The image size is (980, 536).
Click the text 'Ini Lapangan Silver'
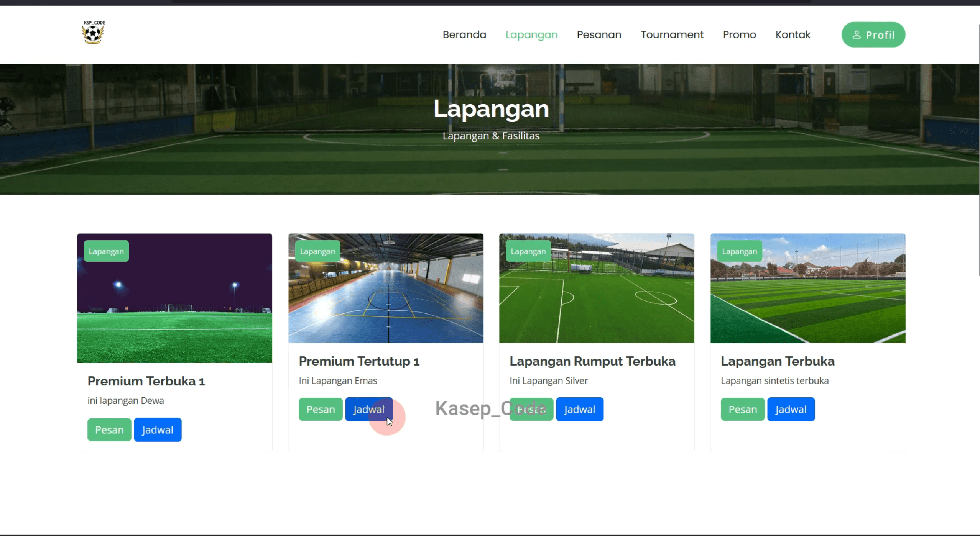[549, 380]
